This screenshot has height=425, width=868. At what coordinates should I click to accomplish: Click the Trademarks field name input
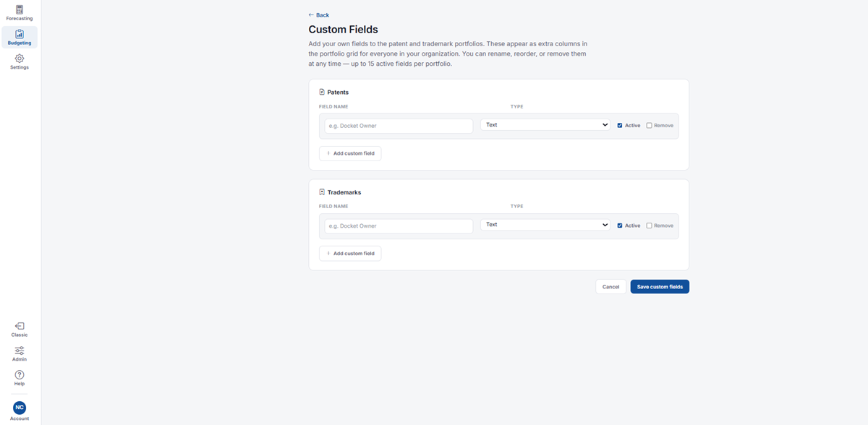(399, 226)
